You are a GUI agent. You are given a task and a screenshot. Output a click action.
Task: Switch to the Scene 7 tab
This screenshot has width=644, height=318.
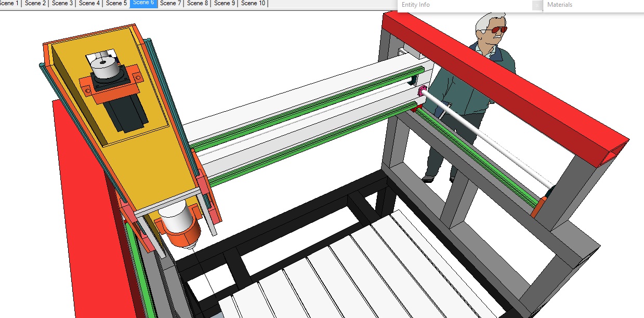coord(170,3)
